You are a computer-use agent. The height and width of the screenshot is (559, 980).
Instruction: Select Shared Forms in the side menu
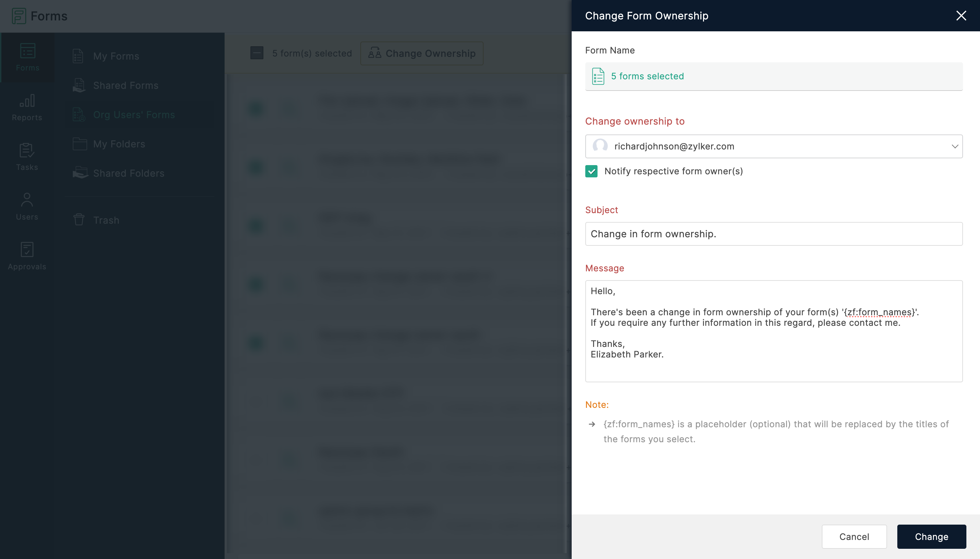tap(126, 85)
